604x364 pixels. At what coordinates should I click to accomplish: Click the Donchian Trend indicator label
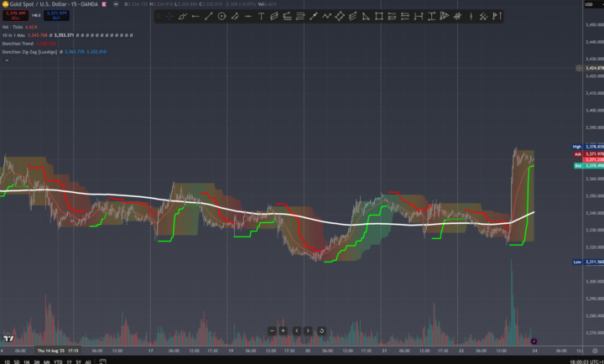point(18,44)
